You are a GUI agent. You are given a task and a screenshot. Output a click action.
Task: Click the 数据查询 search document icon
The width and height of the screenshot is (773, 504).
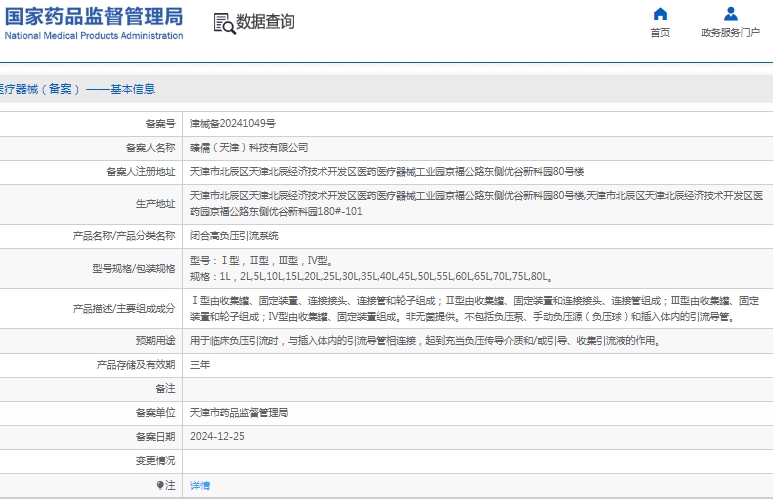coord(224,23)
